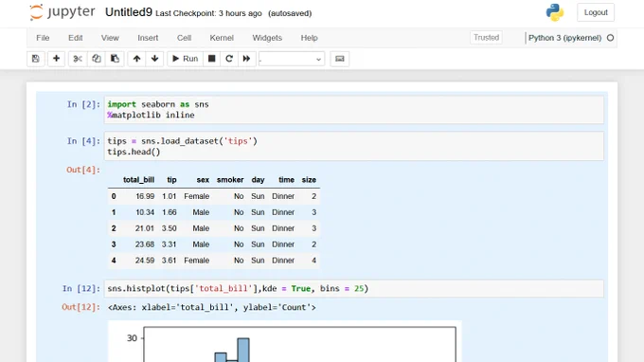Paste cells below icon
Image resolution: width=644 pixels, height=362 pixels.
[115, 59]
